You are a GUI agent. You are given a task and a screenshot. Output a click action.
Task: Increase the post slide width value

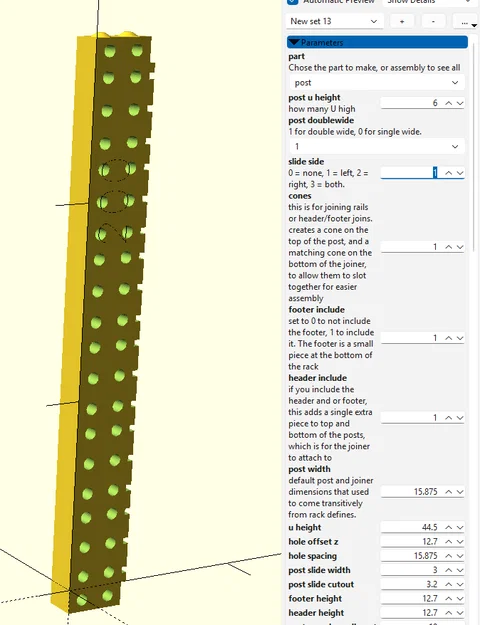pos(449,570)
